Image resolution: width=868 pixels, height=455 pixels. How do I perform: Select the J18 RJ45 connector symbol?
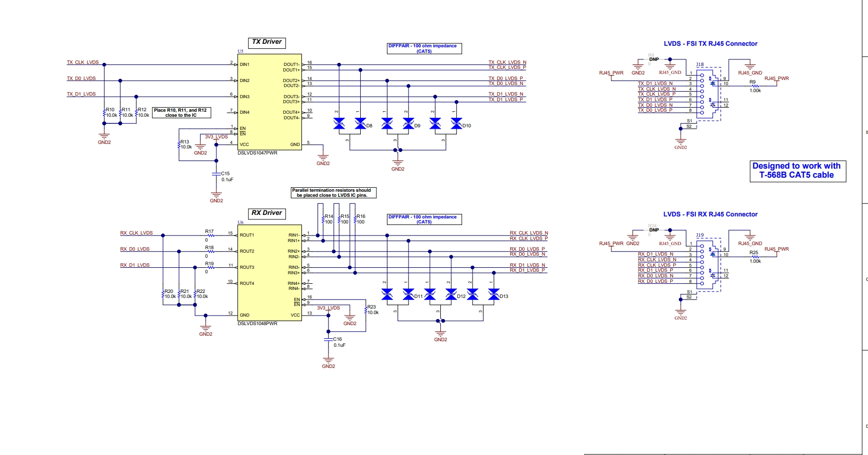pos(709,95)
